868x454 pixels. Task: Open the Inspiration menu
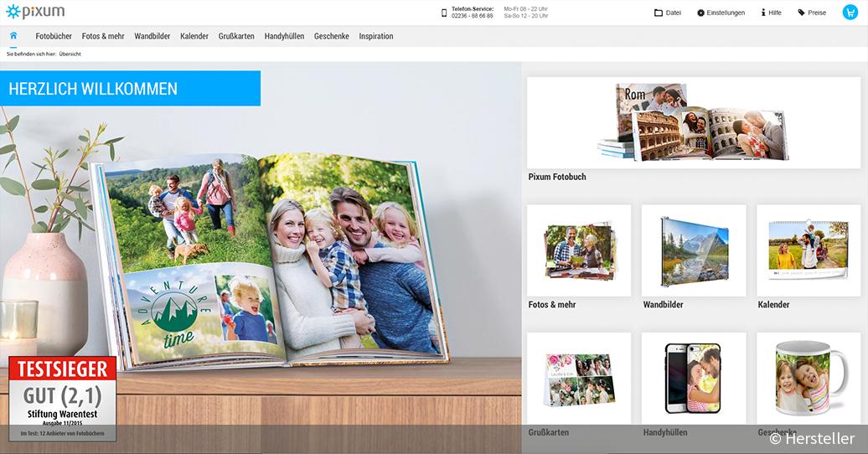[x=376, y=36]
